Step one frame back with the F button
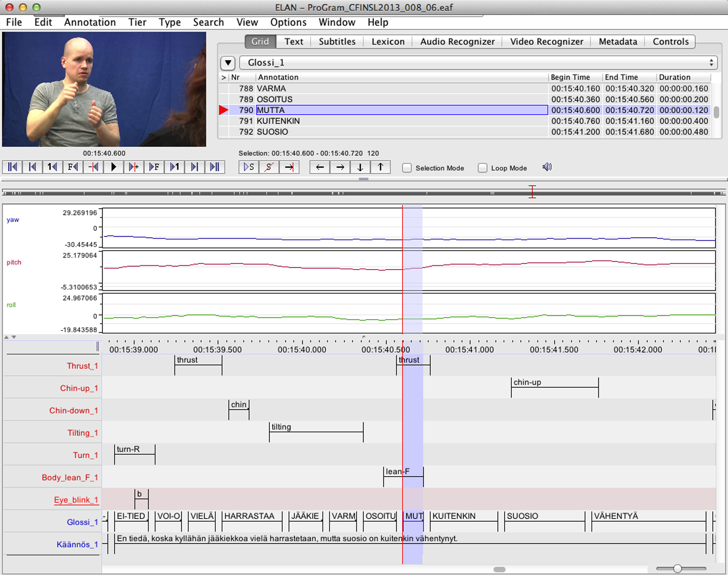Screen dimensions: 728x575 [x=73, y=167]
